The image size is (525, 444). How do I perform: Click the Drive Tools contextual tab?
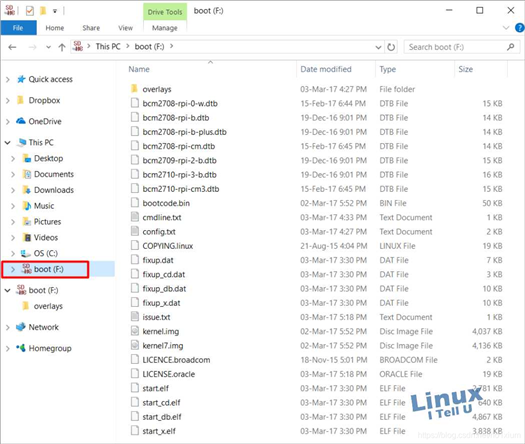click(165, 12)
